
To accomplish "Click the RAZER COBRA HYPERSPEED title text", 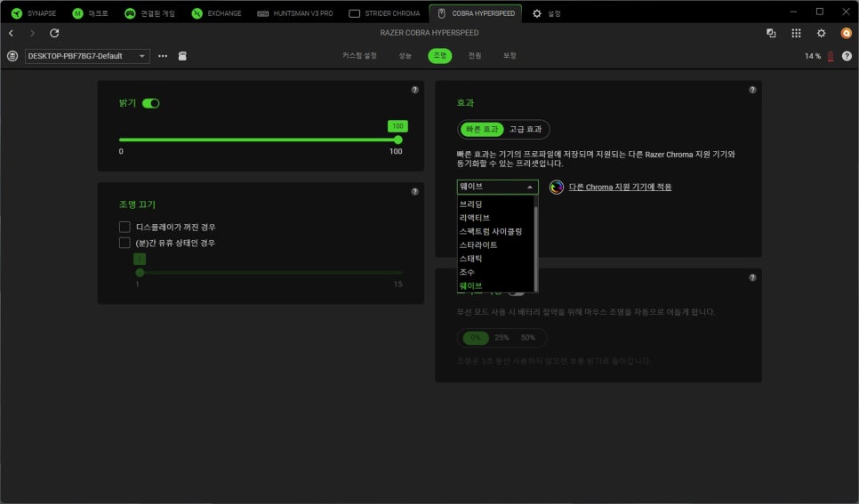I will pos(429,33).
